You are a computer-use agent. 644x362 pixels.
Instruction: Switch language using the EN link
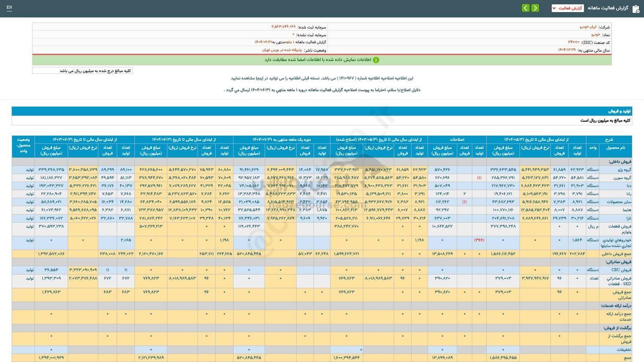point(9,7)
